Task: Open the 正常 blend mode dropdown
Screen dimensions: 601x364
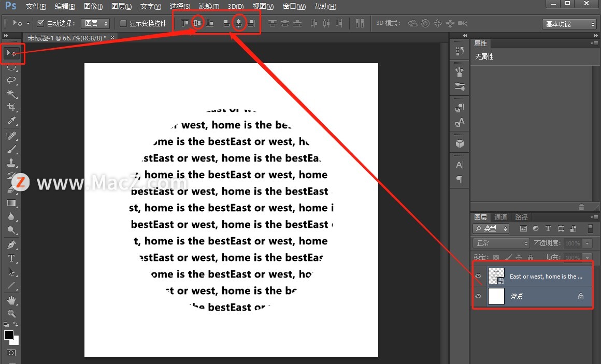Action: pos(502,243)
